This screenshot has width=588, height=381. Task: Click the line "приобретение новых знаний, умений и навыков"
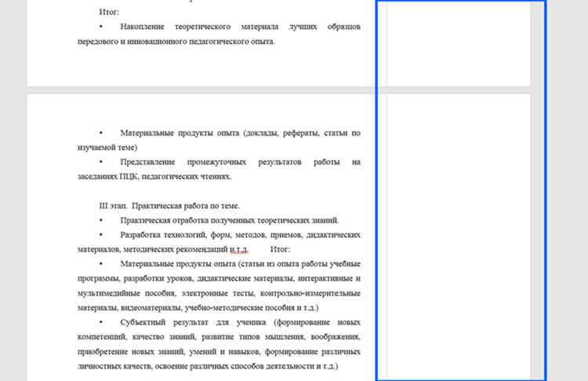point(219,352)
